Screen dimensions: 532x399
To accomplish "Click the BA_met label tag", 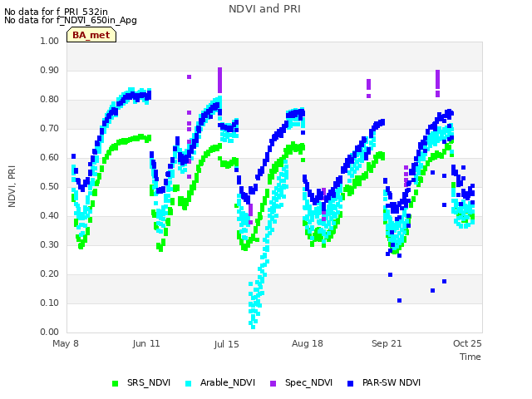I will [91, 35].
